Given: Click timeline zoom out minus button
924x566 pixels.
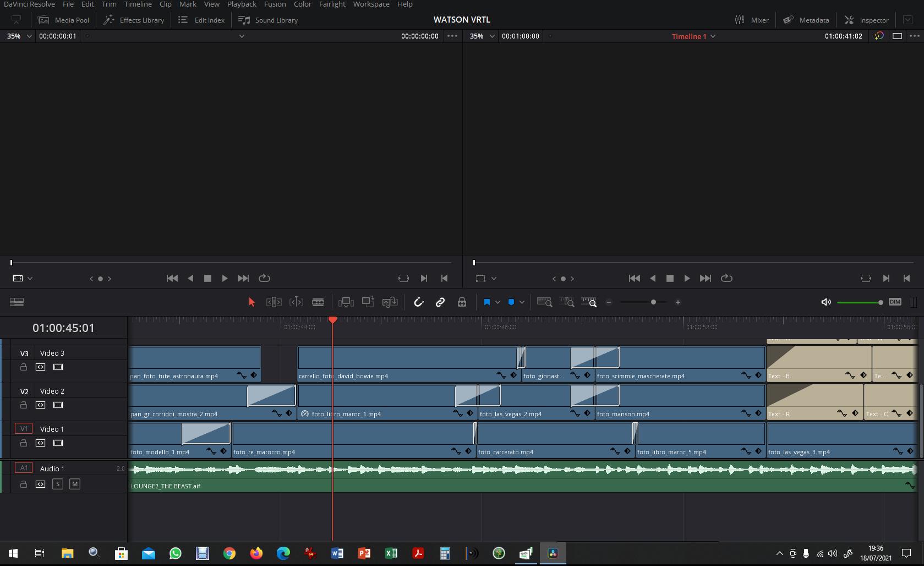Looking at the screenshot, I should 609,302.
